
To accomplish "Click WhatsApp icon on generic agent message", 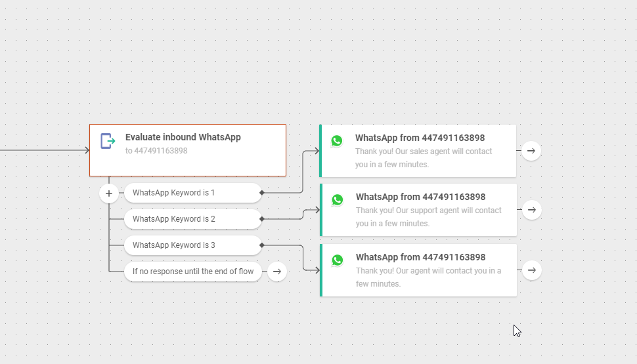I will 338,260.
